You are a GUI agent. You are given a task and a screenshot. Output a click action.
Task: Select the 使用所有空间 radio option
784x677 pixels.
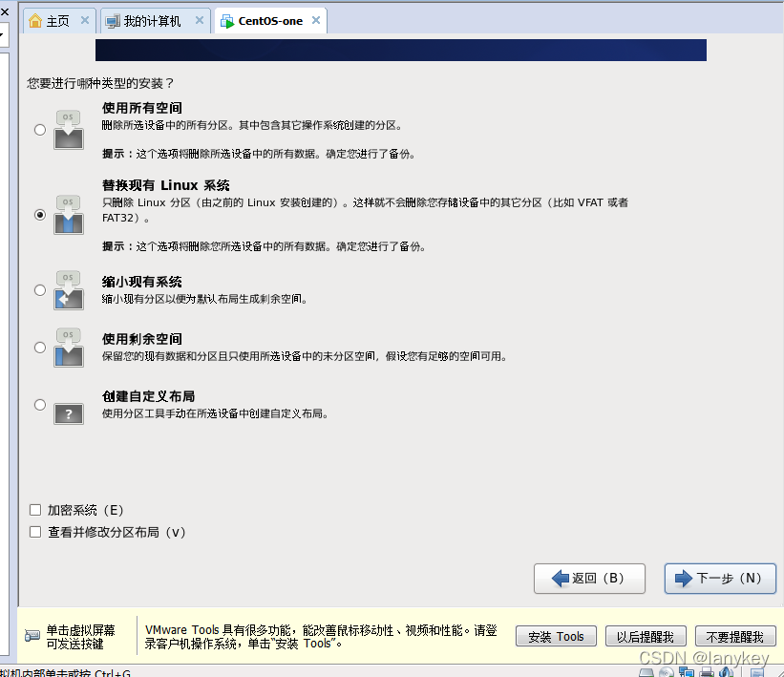[40, 130]
